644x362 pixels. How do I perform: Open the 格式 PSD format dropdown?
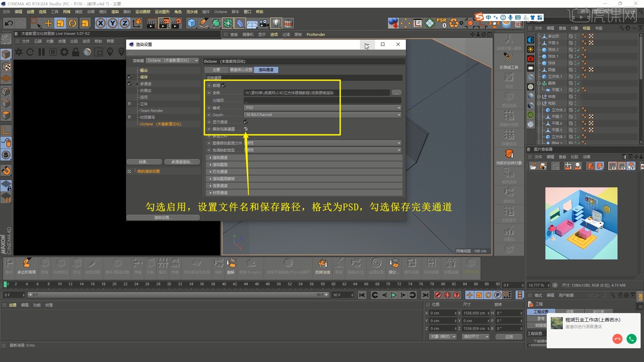(x=323, y=108)
